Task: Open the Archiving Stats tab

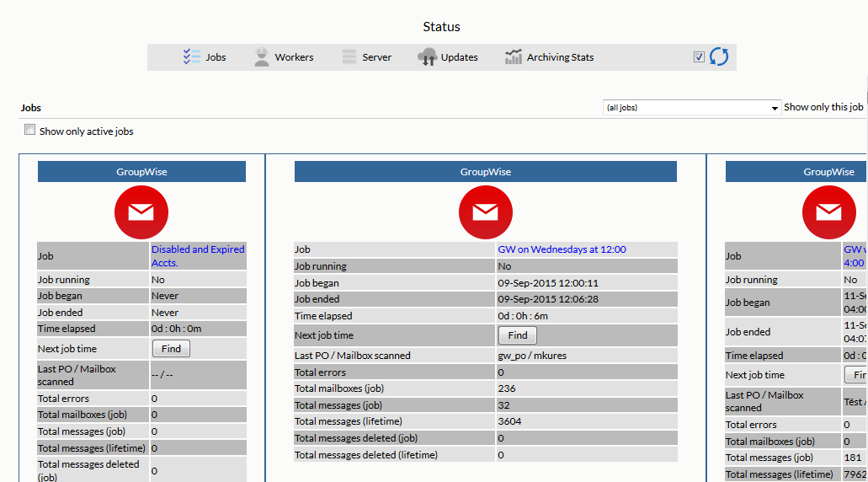Action: tap(560, 57)
